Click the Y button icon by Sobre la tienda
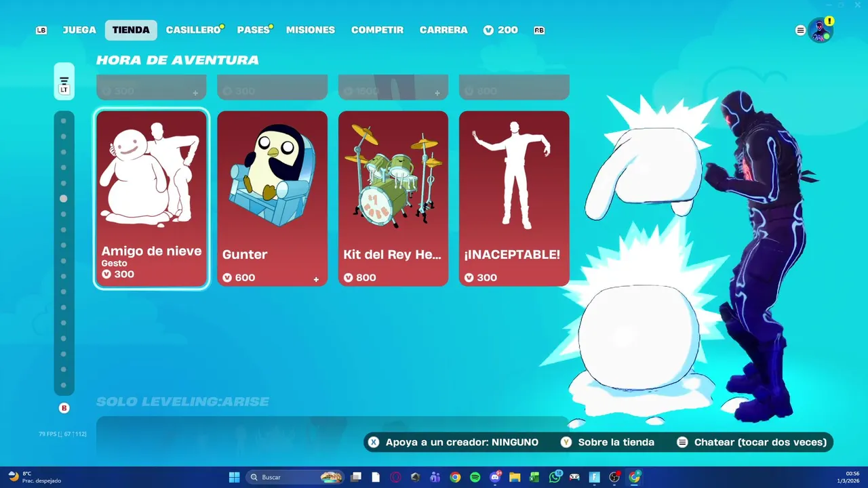 coord(566,442)
